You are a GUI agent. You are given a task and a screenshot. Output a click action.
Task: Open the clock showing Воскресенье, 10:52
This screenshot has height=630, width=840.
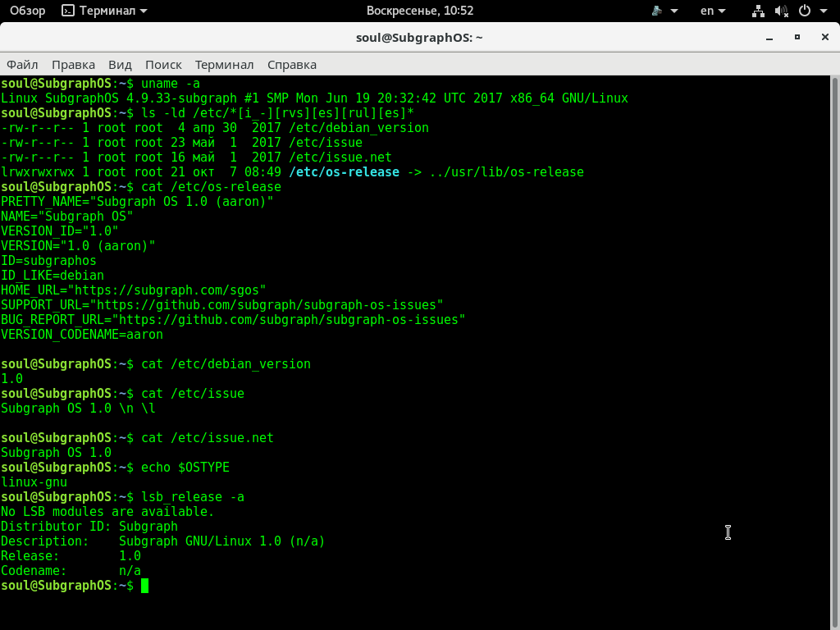[419, 11]
